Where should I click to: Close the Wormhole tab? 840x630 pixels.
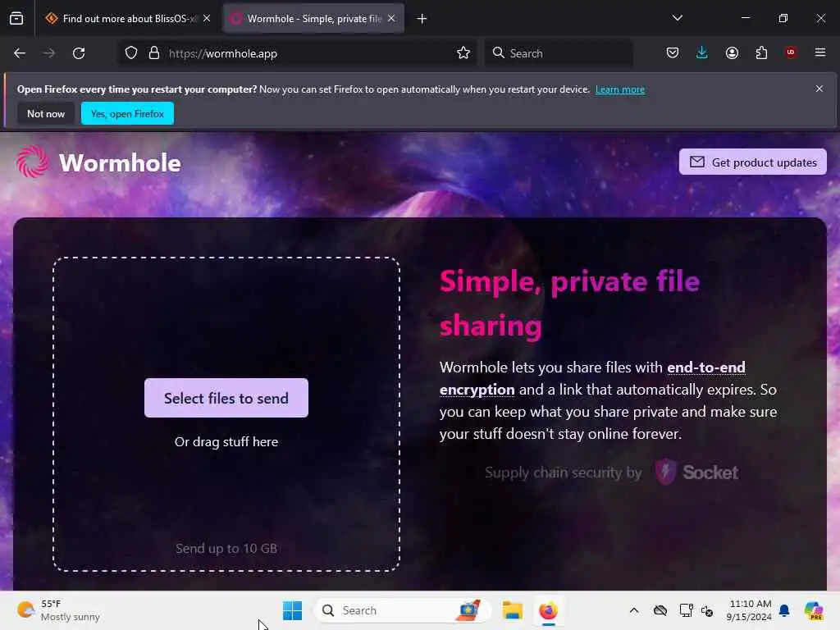pos(391,19)
